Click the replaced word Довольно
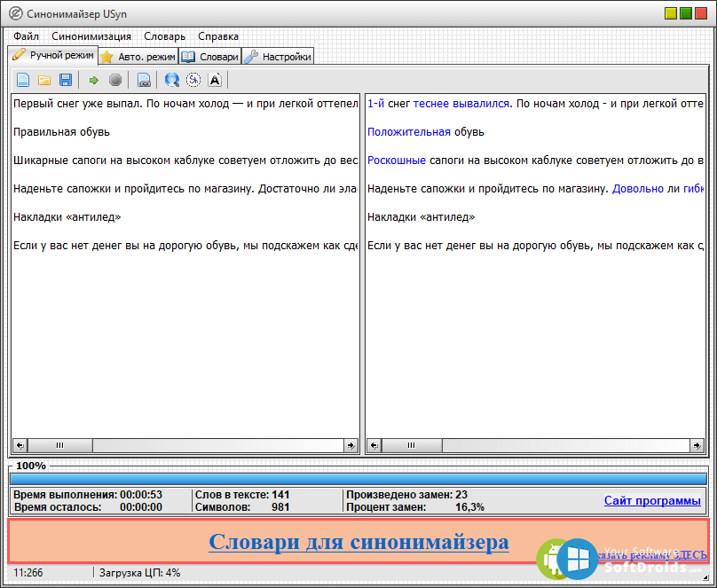717x588 pixels. (638, 189)
